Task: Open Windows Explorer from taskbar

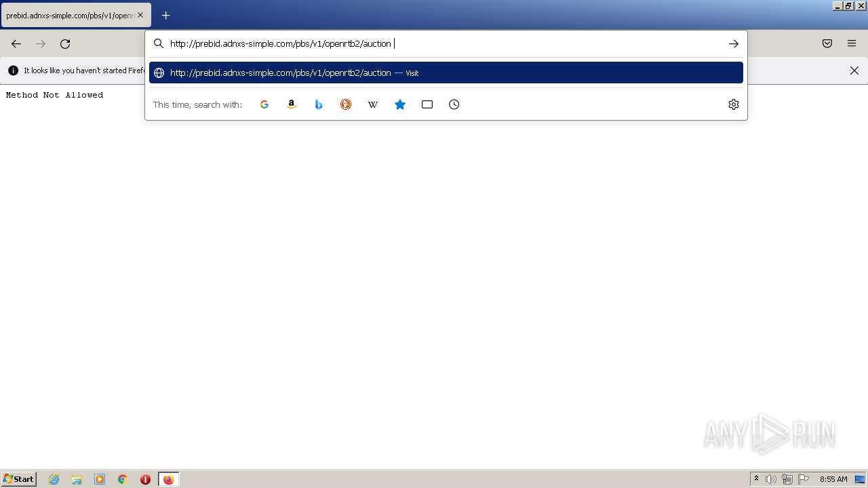Action: [x=77, y=479]
